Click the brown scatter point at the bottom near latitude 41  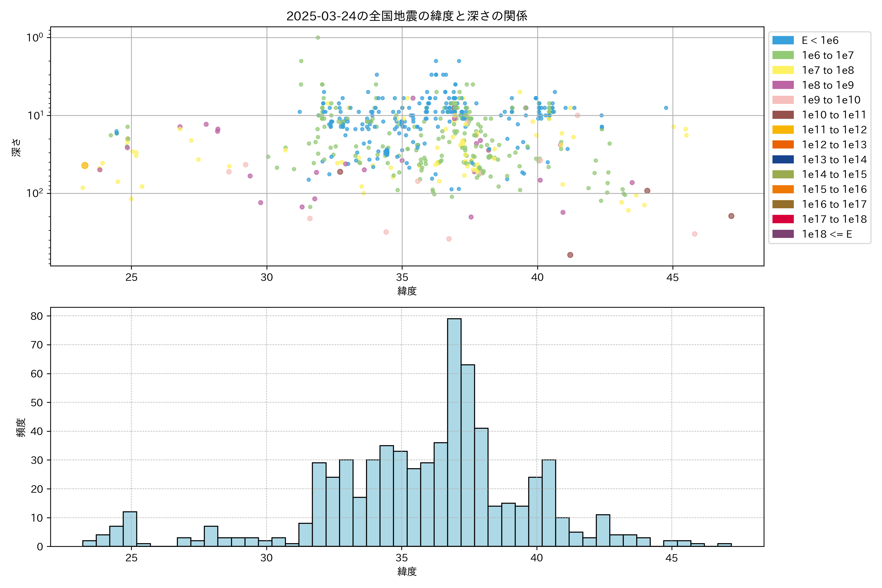point(570,255)
